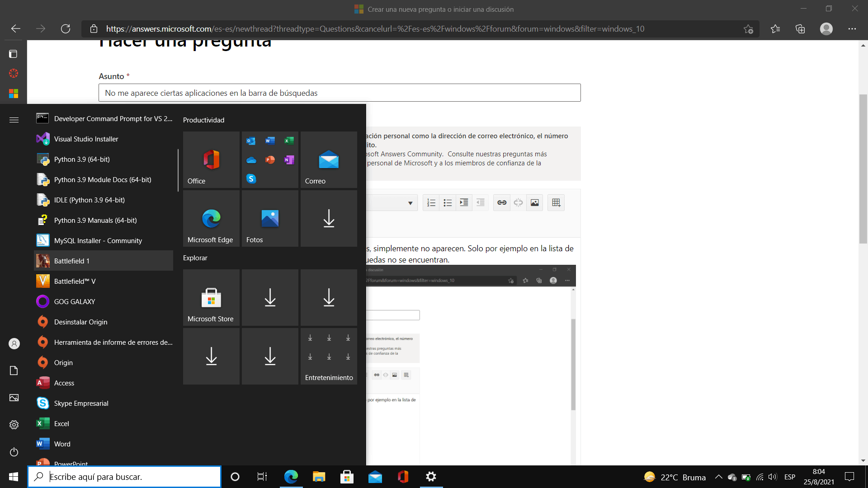Refresh the browser page

tap(66, 29)
